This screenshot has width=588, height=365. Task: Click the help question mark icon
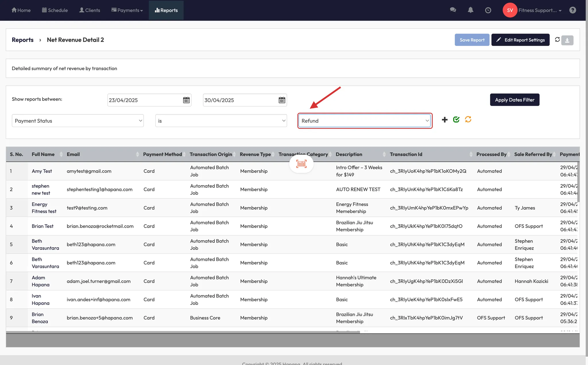[572, 10]
